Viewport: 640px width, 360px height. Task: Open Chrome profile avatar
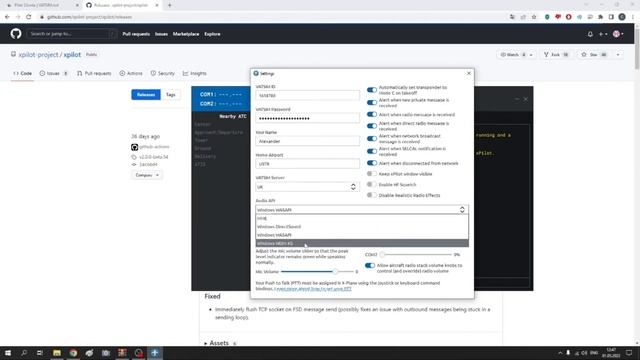[622, 17]
